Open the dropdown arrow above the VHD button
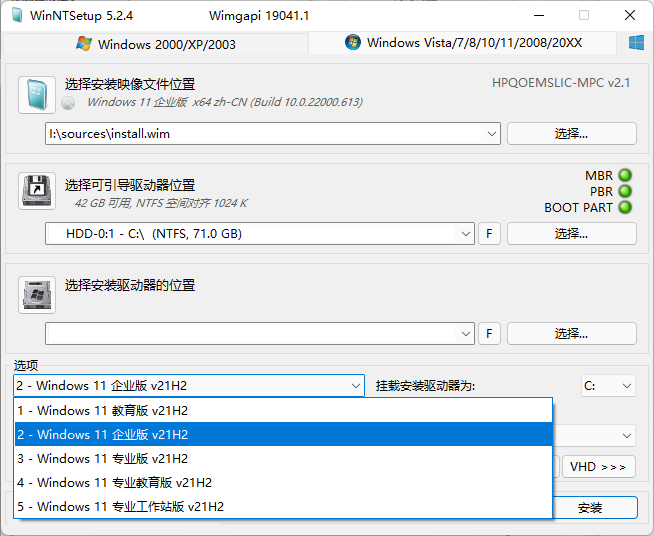Image resolution: width=654 pixels, height=536 pixels. point(626,436)
